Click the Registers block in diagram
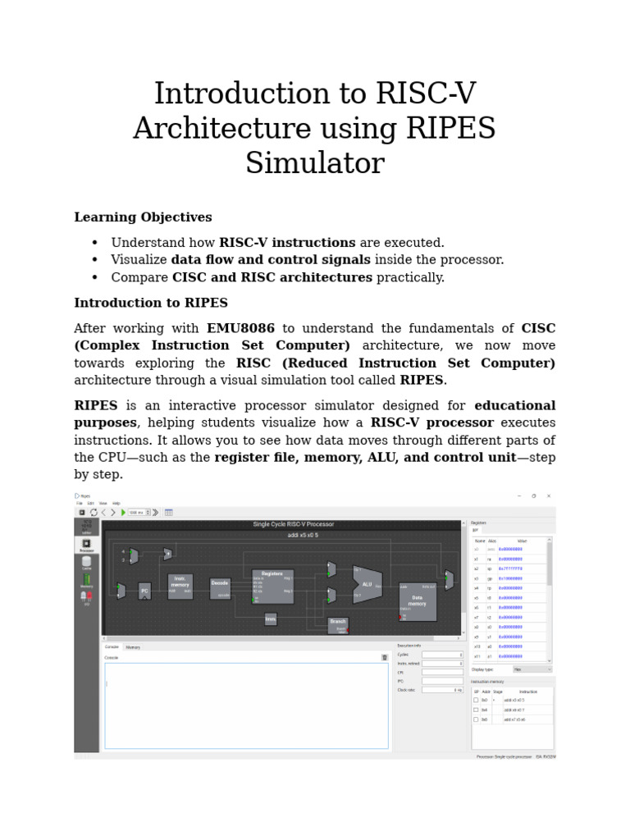 (272, 587)
